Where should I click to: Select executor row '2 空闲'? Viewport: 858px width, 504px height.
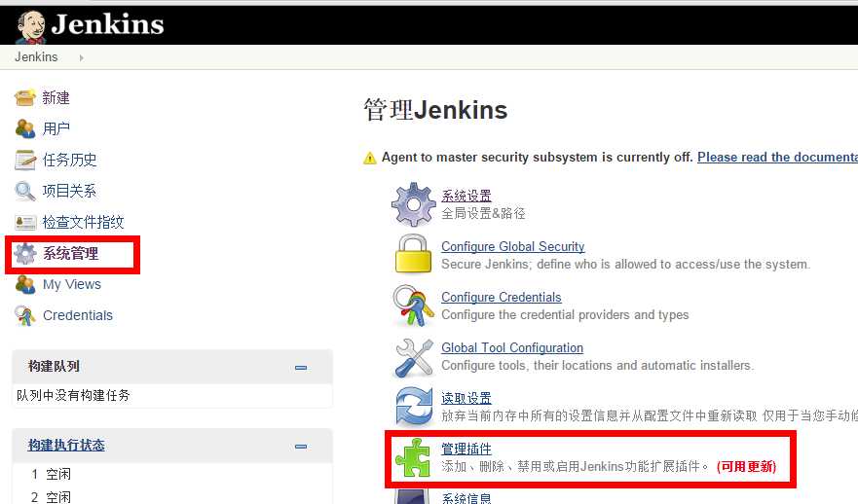(x=51, y=497)
